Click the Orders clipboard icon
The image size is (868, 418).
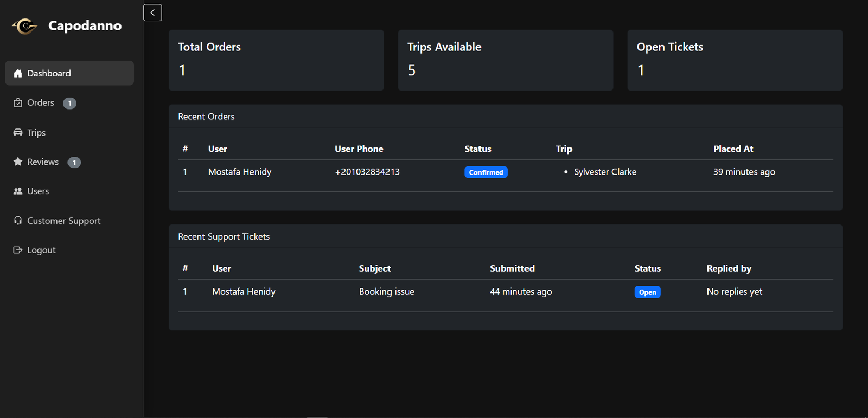[18, 103]
